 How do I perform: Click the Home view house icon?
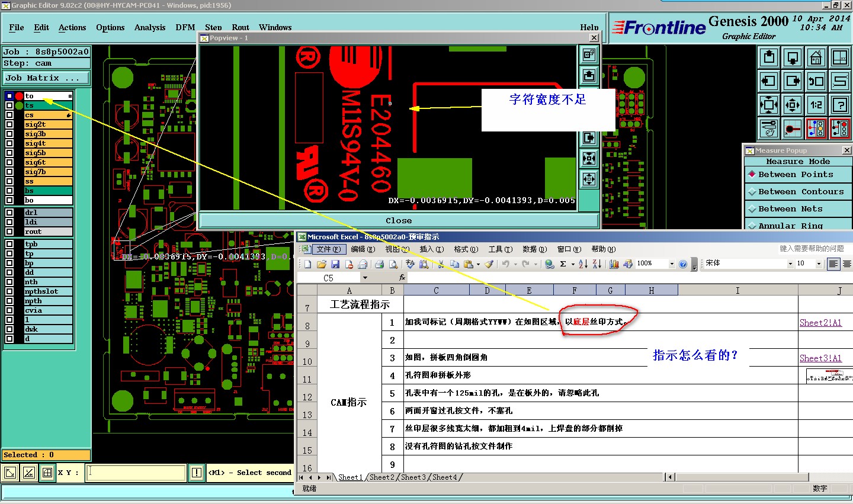pyautogui.click(x=816, y=58)
